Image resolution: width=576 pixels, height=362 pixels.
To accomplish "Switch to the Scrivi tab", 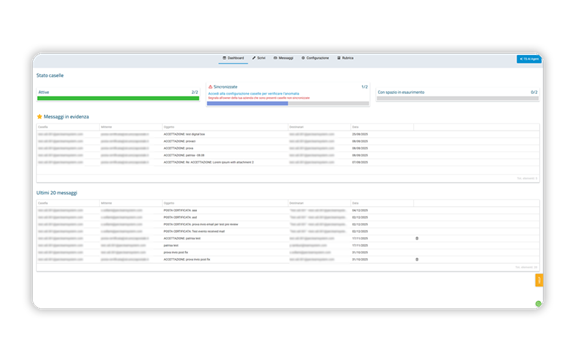I will 259,58.
